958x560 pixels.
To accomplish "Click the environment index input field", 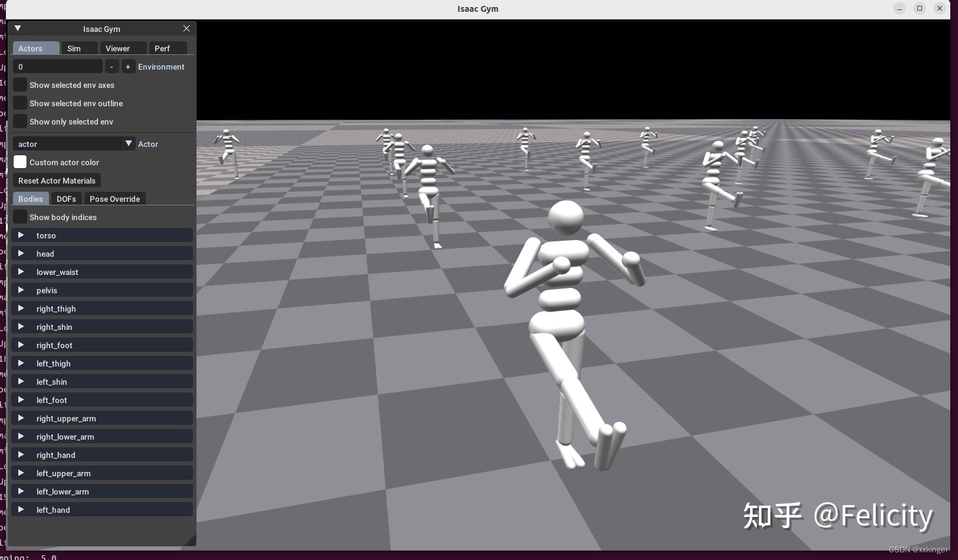I will point(58,67).
